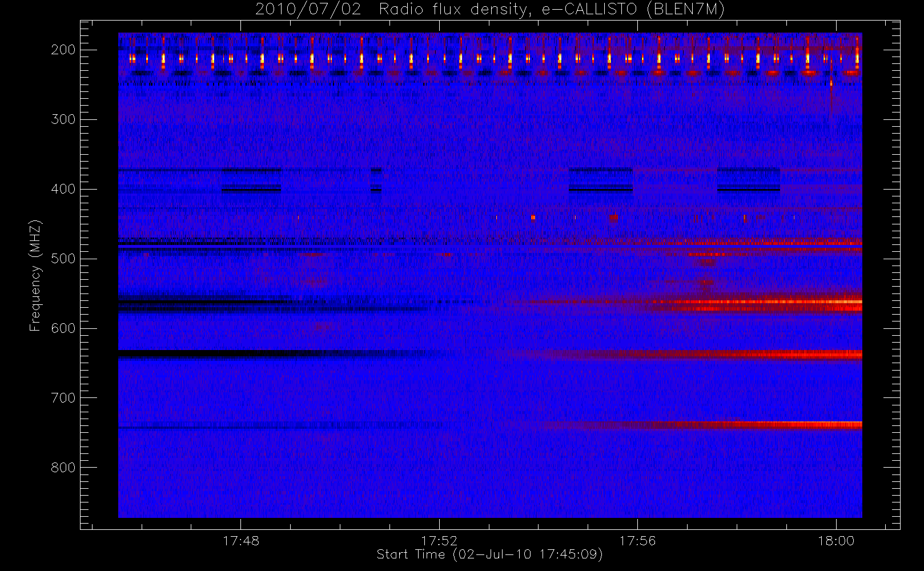This screenshot has width=924, height=571.
Task: Click the 'Frequency (MHz)' axis label
Action: pyautogui.click(x=35, y=275)
